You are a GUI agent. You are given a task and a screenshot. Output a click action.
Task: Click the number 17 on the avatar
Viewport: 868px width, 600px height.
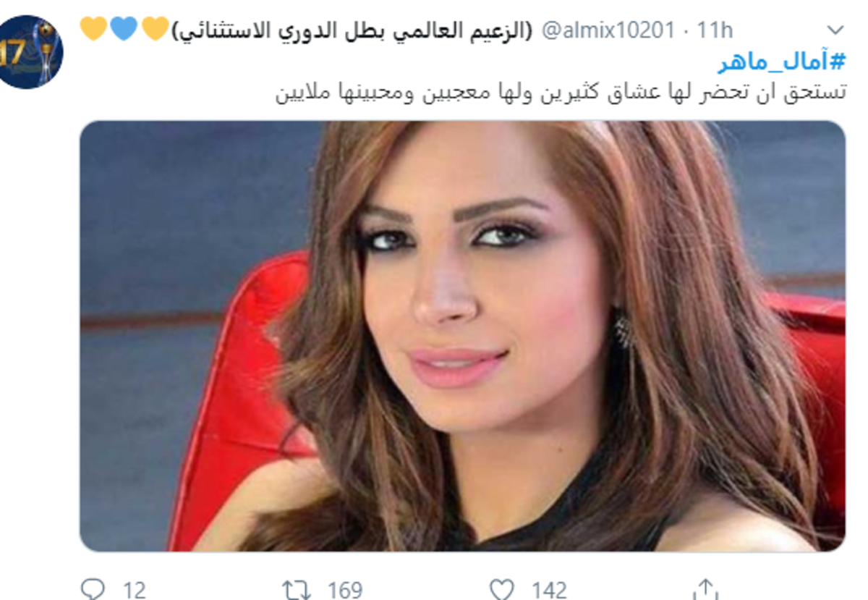point(12,54)
